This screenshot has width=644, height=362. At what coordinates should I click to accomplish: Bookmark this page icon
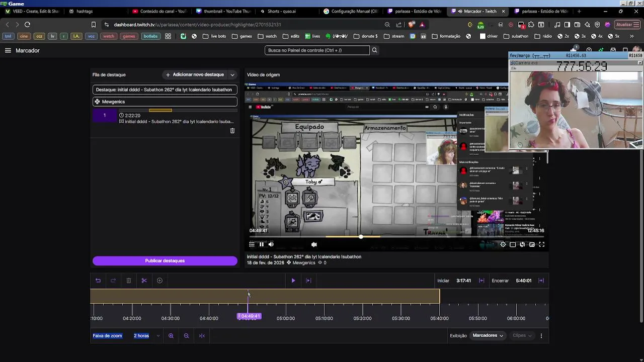pyautogui.click(x=94, y=24)
